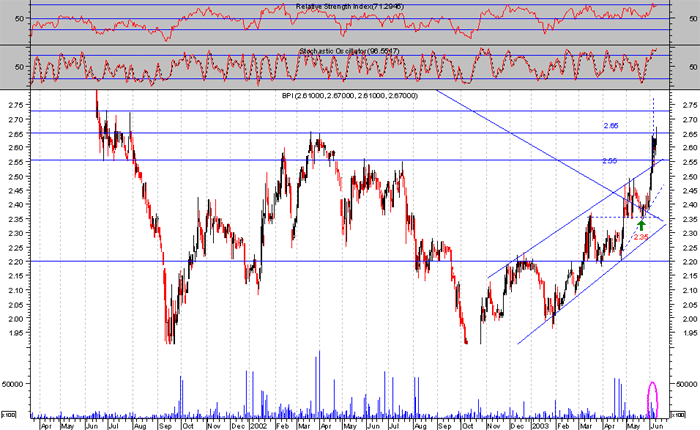
Task: Click the 2.05 label on right price axis
Action: (x=690, y=305)
